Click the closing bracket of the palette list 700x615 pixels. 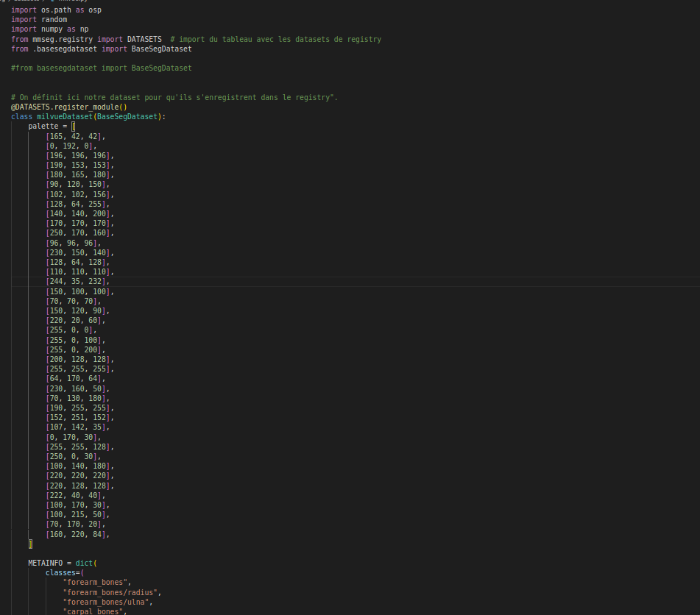[31, 544]
